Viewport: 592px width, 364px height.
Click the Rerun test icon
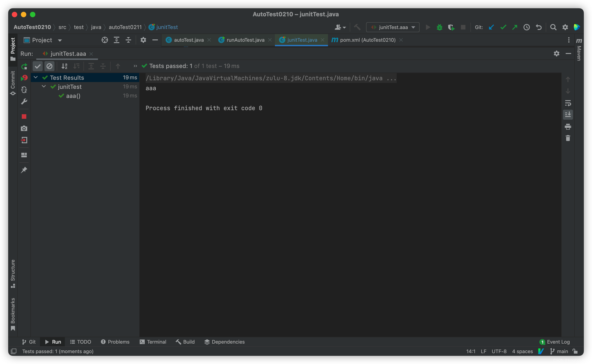pyautogui.click(x=24, y=66)
